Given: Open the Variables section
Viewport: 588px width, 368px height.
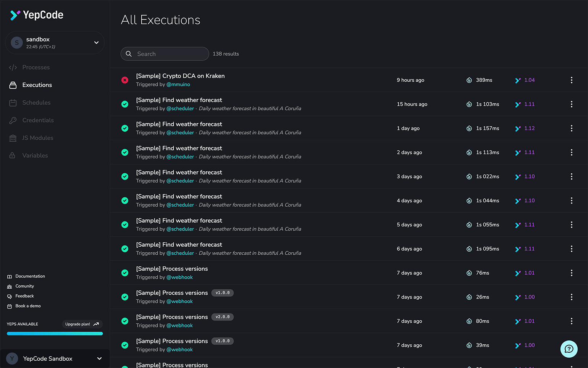Looking at the screenshot, I should tap(35, 155).
